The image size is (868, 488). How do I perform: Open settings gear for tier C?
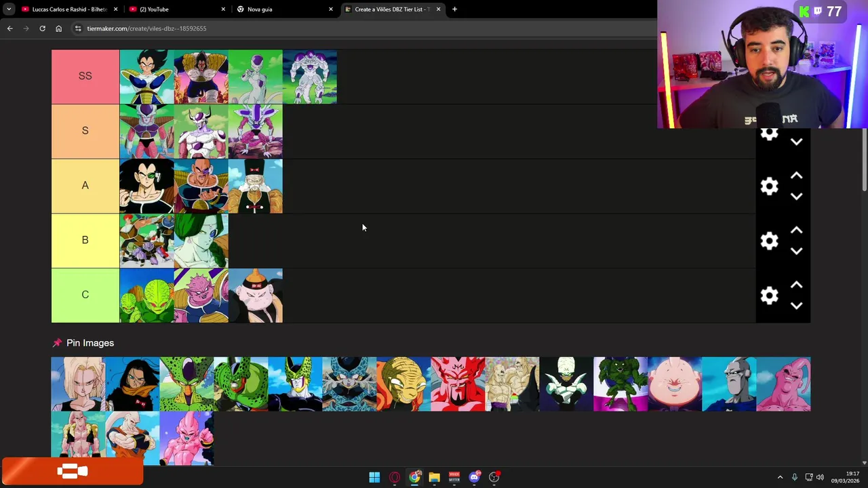pyautogui.click(x=769, y=296)
